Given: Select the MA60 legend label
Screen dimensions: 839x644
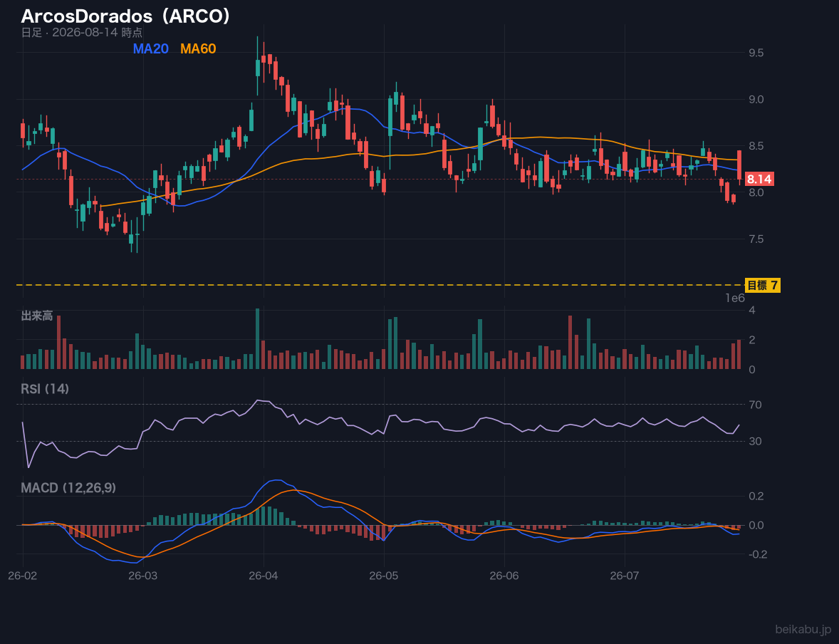Looking at the screenshot, I should tap(198, 48).
